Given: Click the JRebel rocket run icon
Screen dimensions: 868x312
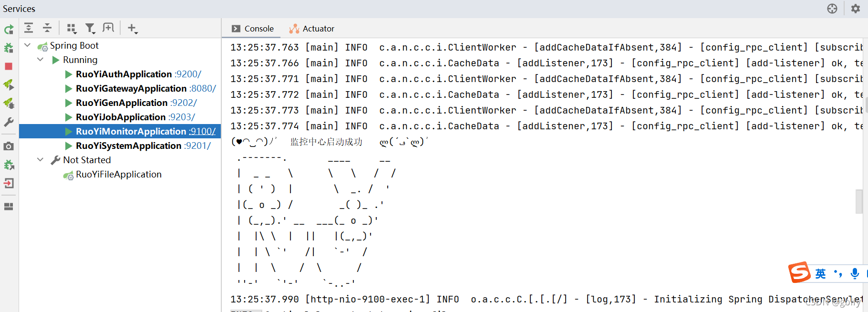Looking at the screenshot, I should pyautogui.click(x=9, y=85).
